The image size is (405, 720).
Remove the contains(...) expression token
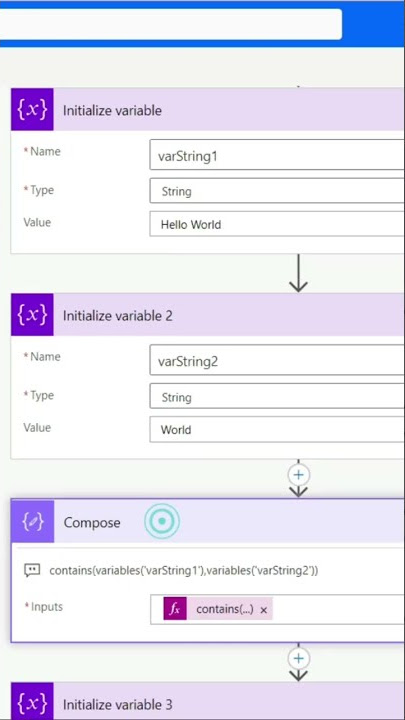(264, 610)
